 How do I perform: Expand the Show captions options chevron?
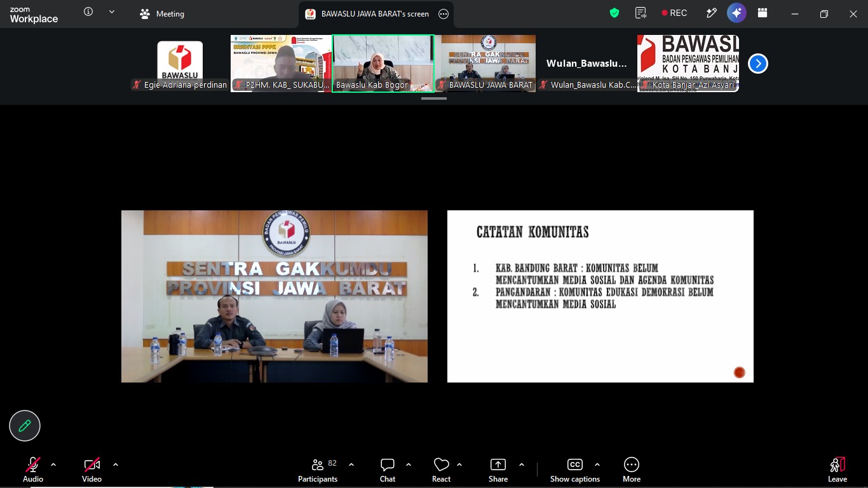point(597,464)
